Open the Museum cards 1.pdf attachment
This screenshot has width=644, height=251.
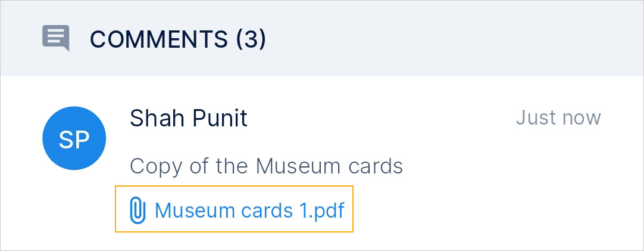(x=249, y=210)
